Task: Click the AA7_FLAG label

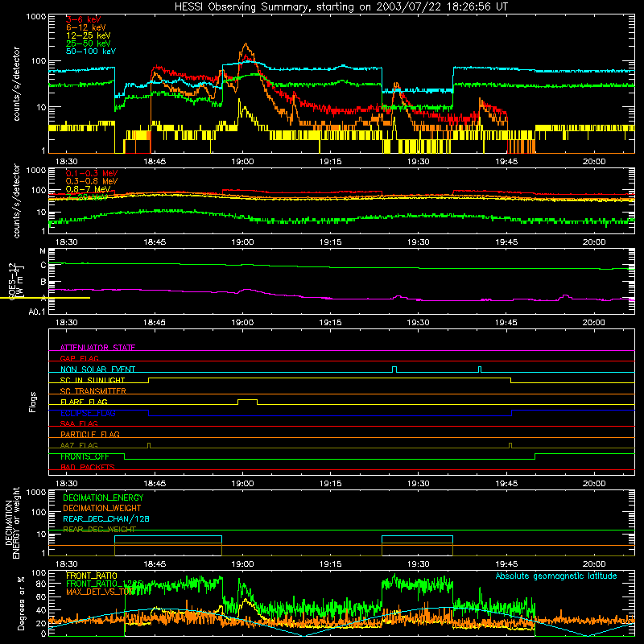Action: coord(79,445)
